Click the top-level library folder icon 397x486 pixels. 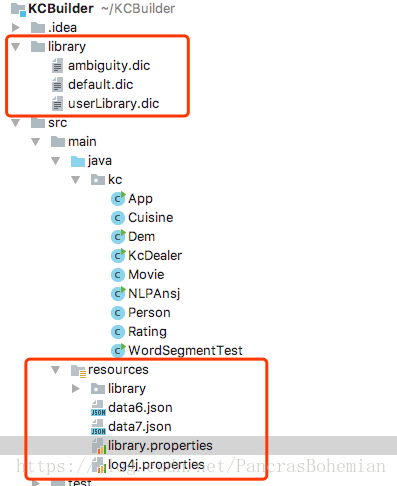point(38,46)
